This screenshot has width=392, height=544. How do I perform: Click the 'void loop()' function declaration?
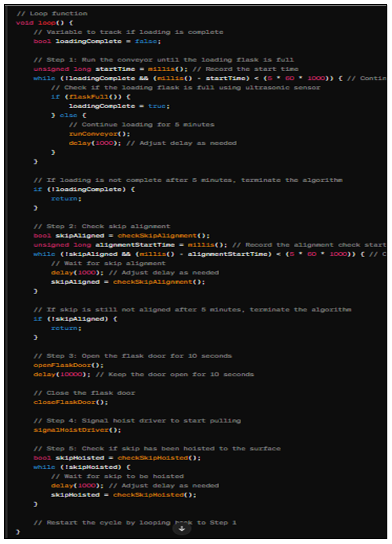45,23
